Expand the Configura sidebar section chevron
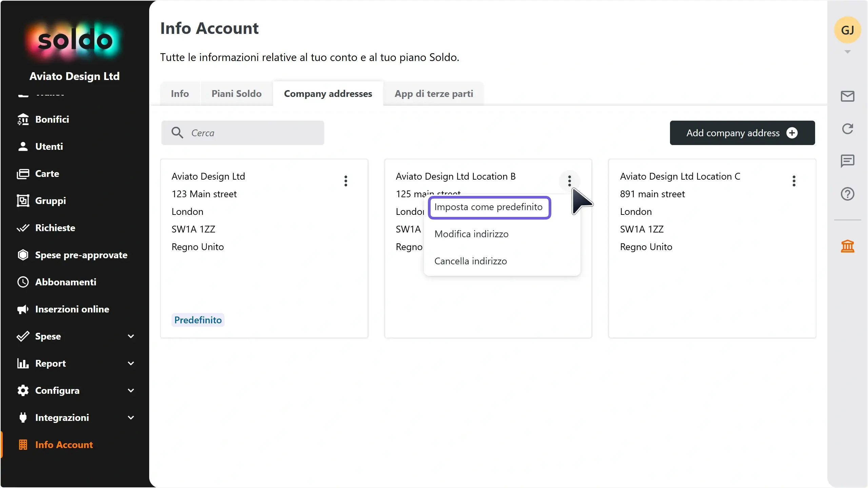This screenshot has width=868, height=488. [131, 390]
